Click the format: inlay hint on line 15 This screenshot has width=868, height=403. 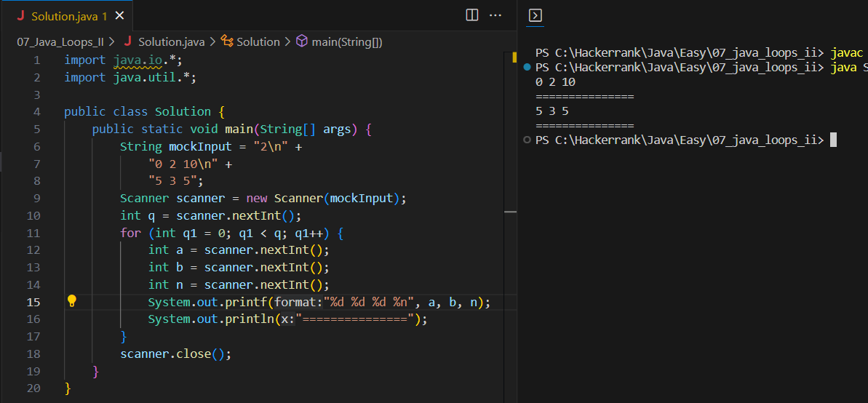[x=299, y=303]
